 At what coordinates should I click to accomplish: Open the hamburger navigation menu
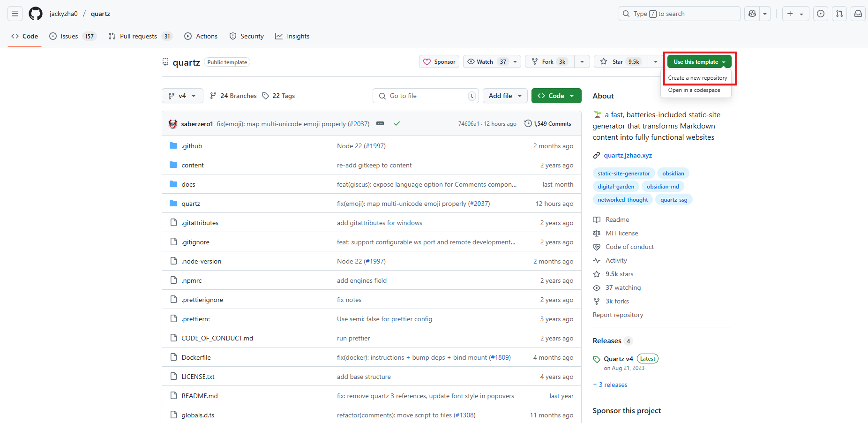point(15,14)
